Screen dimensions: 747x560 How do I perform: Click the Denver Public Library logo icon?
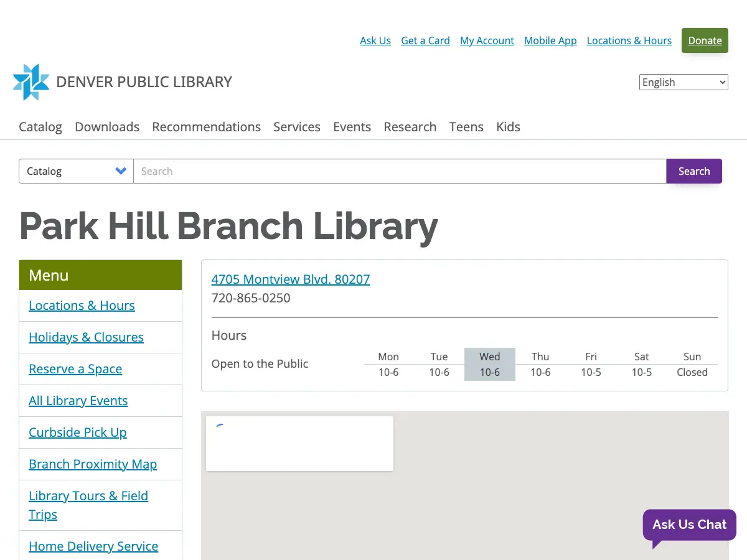pyautogui.click(x=31, y=82)
